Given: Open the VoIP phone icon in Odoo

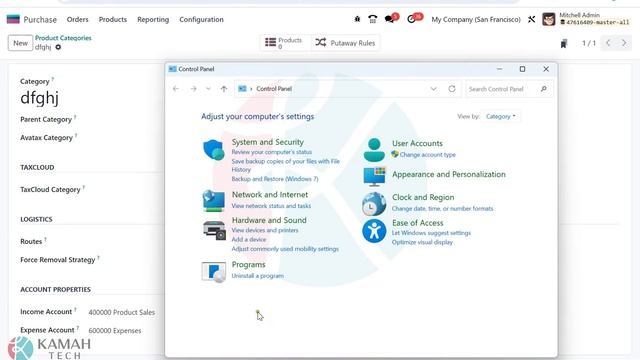Looking at the screenshot, I should pos(373,19).
